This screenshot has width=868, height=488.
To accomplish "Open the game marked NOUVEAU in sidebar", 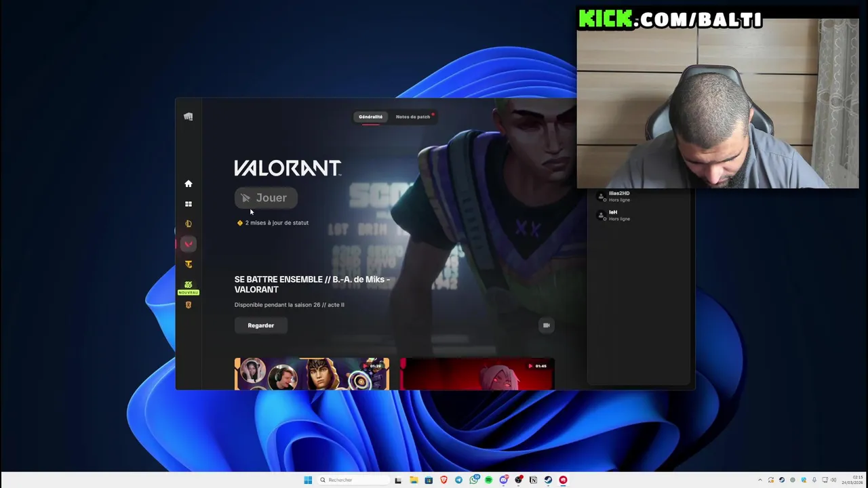I will tap(189, 287).
